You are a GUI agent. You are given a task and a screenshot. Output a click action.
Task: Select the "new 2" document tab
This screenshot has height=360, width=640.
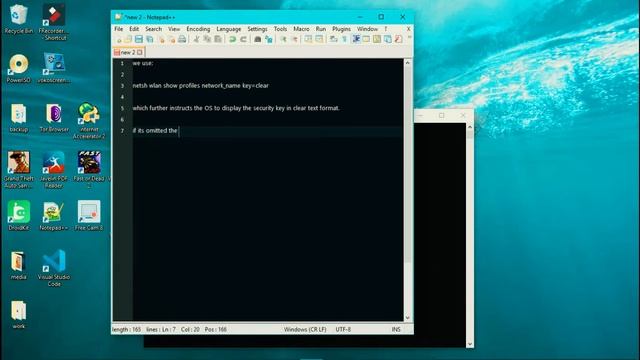tap(127, 52)
